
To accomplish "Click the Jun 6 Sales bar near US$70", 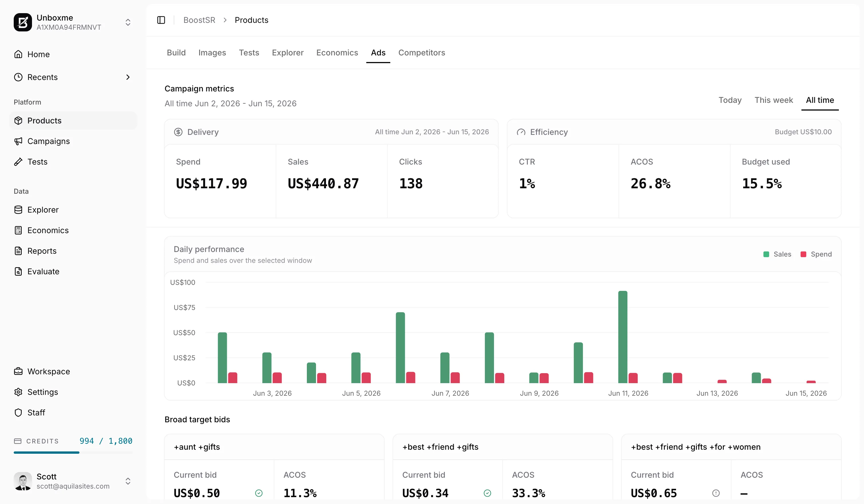I will (400, 348).
